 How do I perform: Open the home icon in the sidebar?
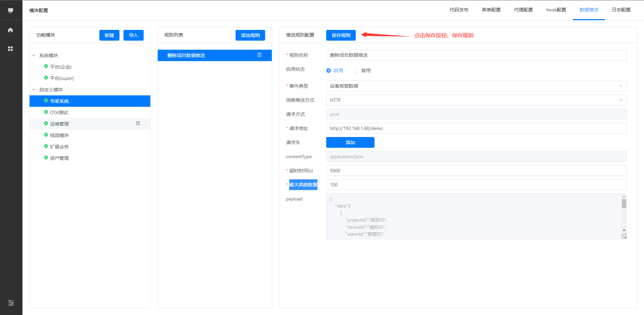click(x=11, y=30)
